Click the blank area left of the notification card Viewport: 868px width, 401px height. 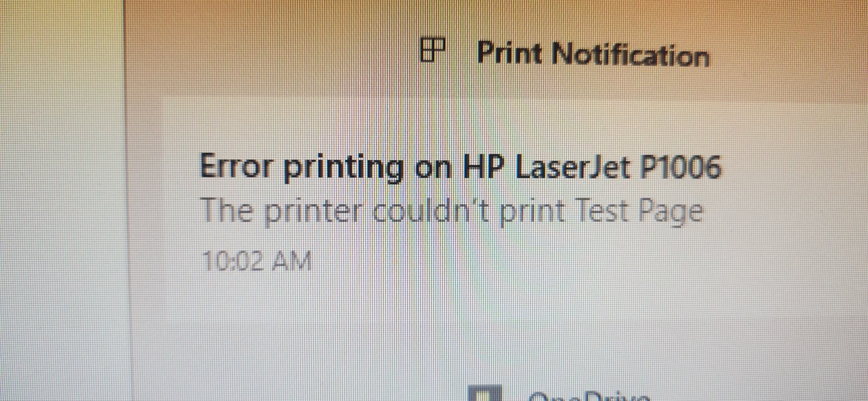[x=63, y=203]
